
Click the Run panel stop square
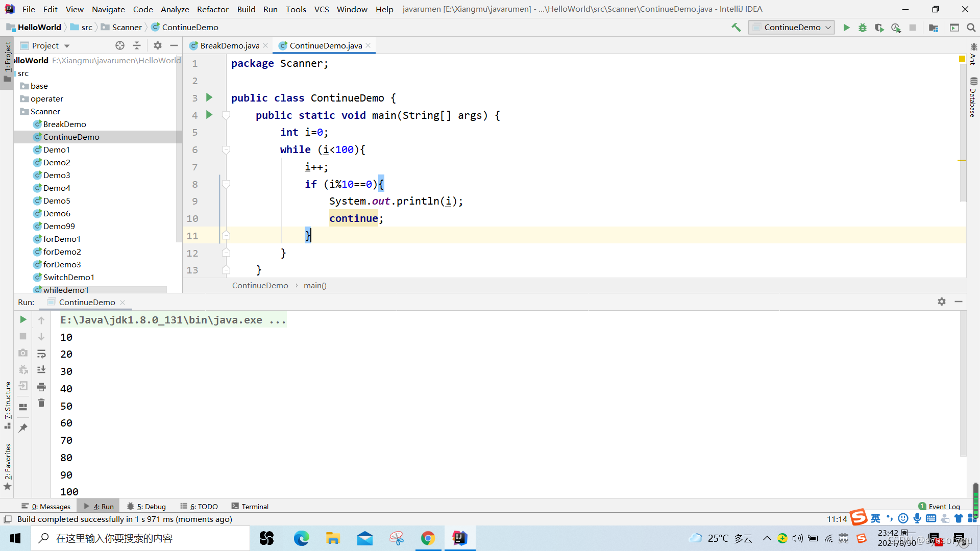pos(23,336)
